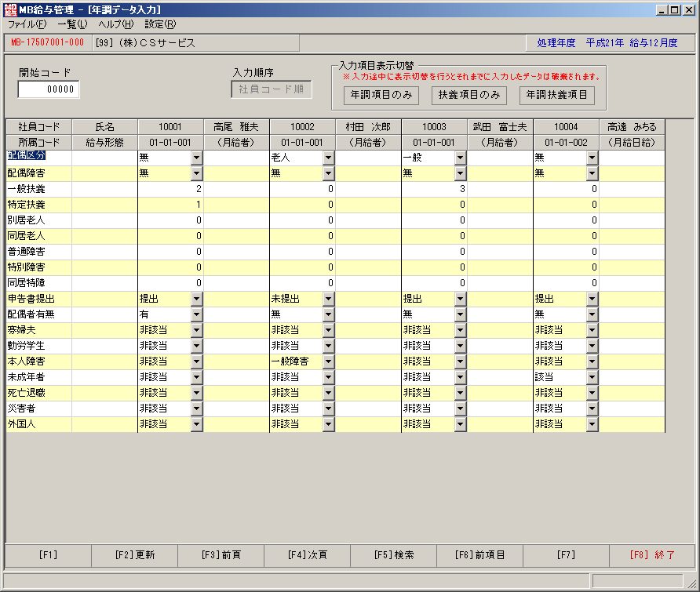This screenshot has height=592, width=700.
Task: Select 一般扶養 value cell for employee 10003
Action: (x=434, y=189)
